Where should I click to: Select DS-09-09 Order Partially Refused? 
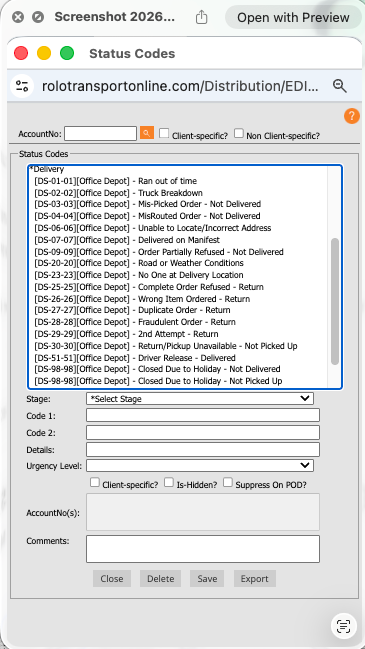pyautogui.click(x=178, y=252)
